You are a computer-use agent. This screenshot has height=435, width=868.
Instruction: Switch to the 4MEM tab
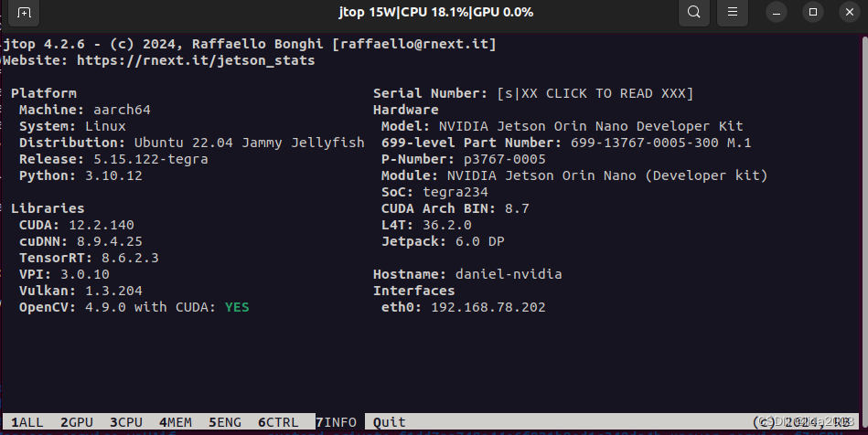pos(176,422)
